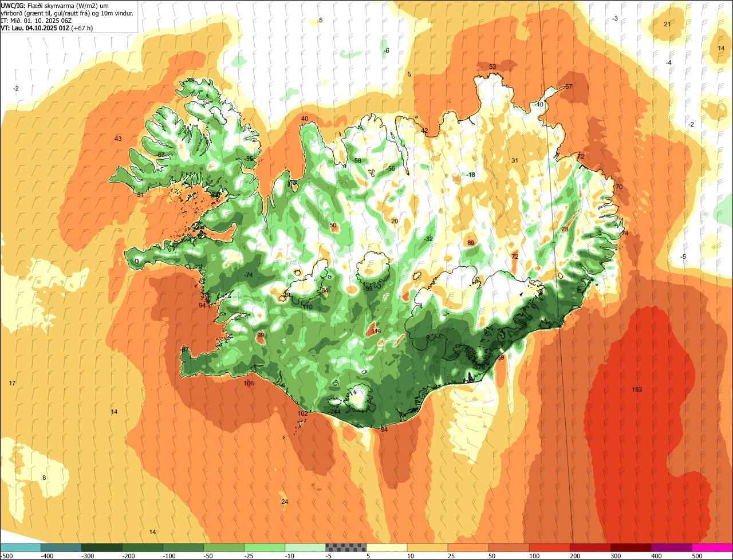Click the '163' value in the red area

click(637, 390)
